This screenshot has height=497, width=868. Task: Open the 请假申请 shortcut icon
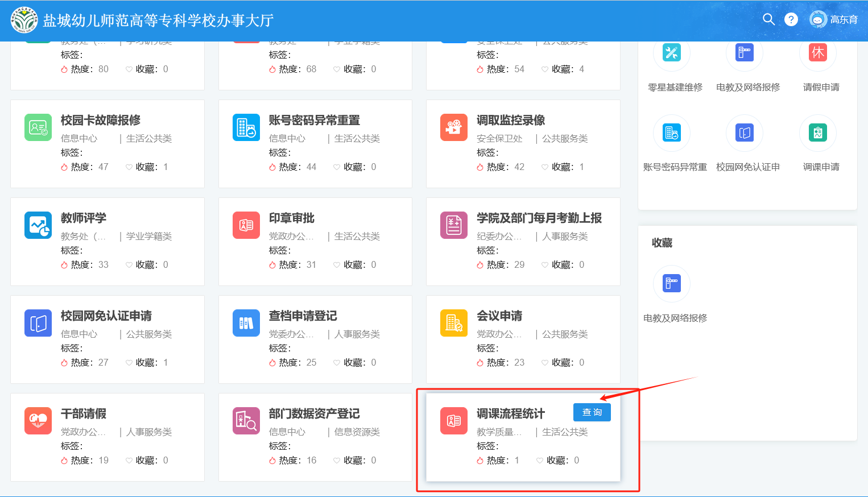click(818, 53)
